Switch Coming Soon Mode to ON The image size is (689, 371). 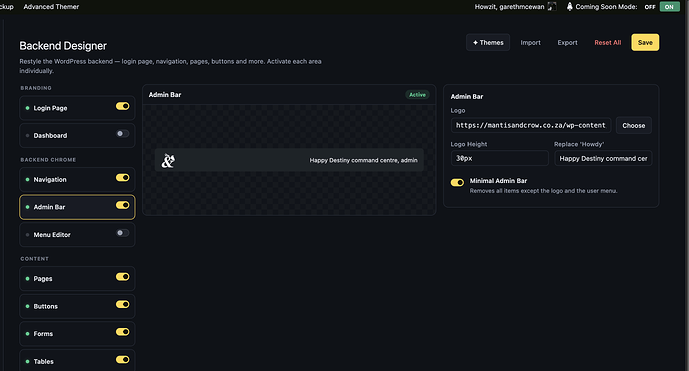coord(669,7)
